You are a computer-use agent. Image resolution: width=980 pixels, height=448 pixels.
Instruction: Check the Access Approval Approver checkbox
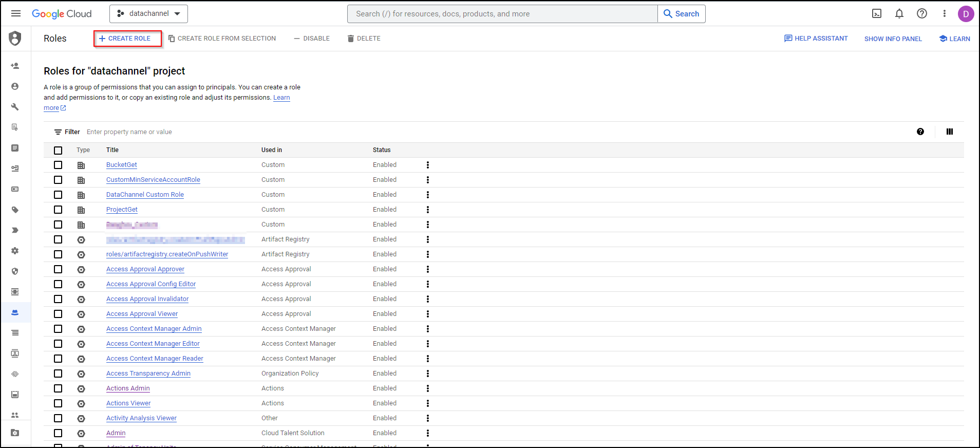(58, 269)
